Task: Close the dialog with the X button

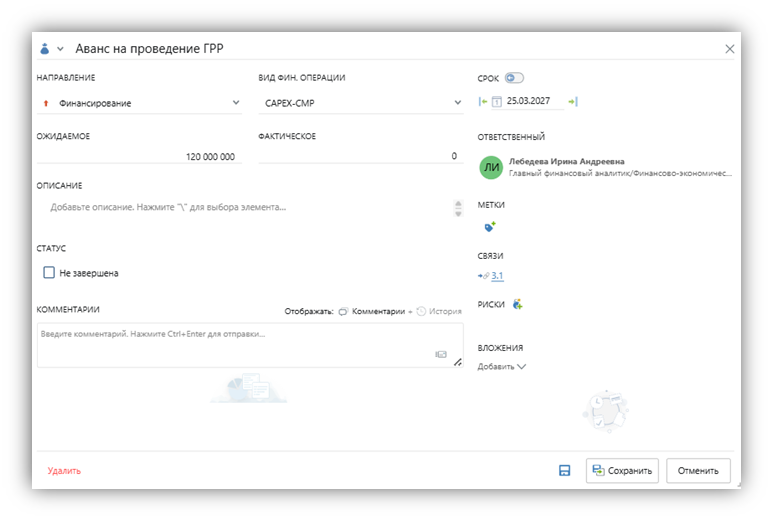Action: point(730,49)
